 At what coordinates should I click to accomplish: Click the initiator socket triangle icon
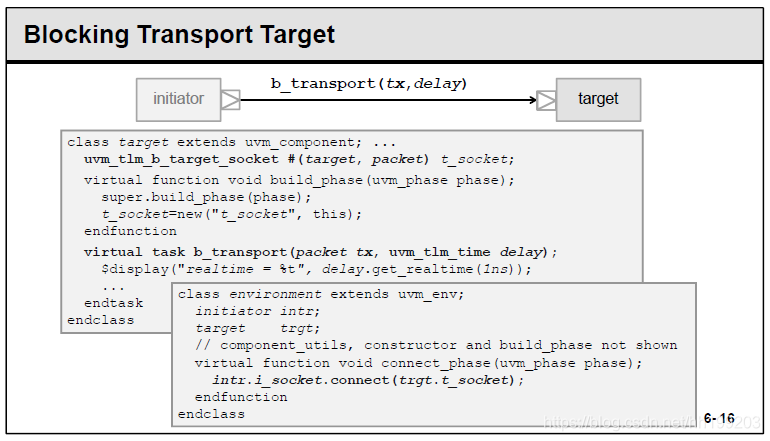coord(230,100)
